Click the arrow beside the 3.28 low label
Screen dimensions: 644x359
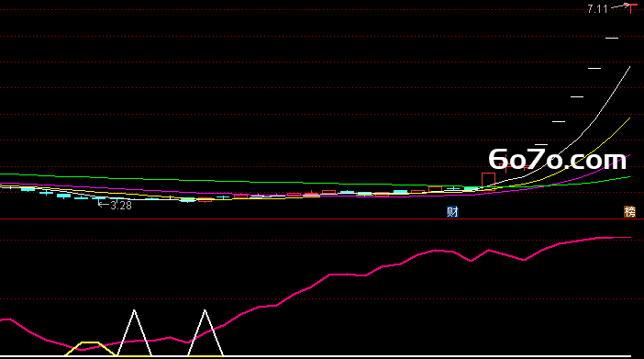tap(103, 204)
